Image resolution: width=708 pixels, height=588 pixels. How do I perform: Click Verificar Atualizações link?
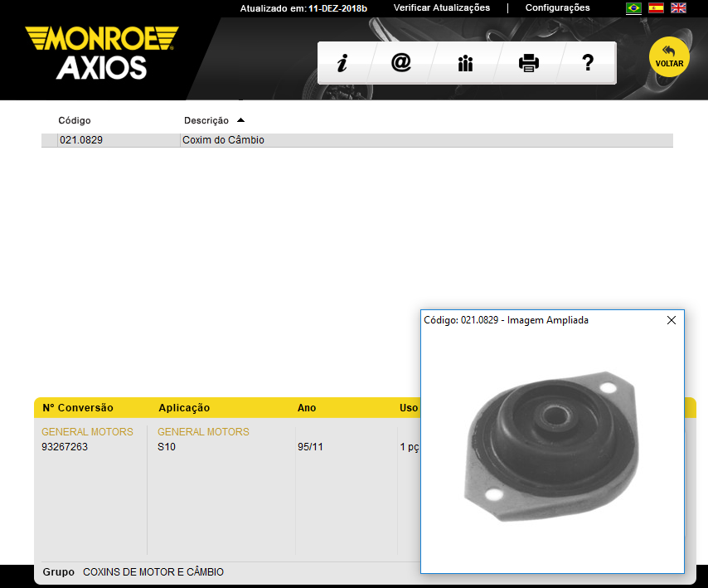(x=441, y=8)
